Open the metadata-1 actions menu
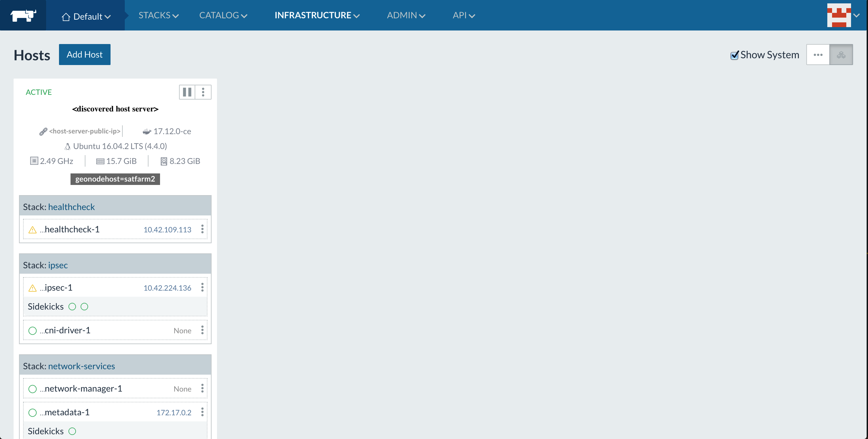868x439 pixels. click(x=202, y=412)
